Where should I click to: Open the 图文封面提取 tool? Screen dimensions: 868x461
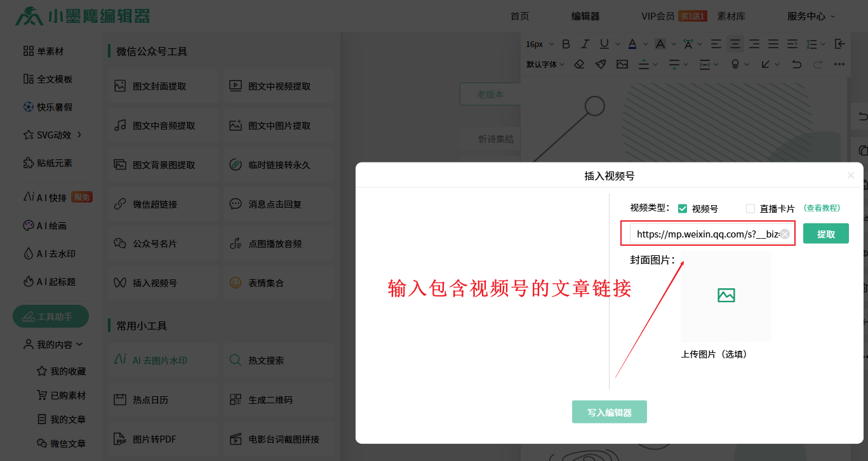(x=163, y=86)
